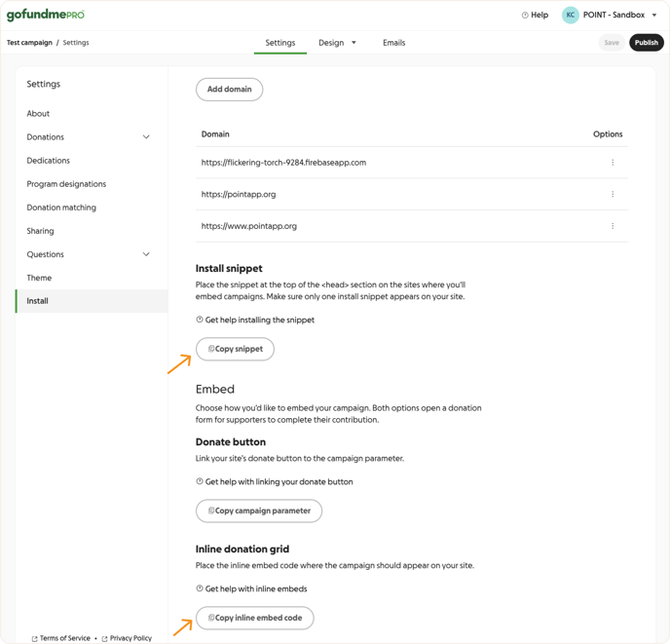Viewport: 670px width, 644px height.
Task: Open the Design tab dropdown
Action: pos(354,43)
